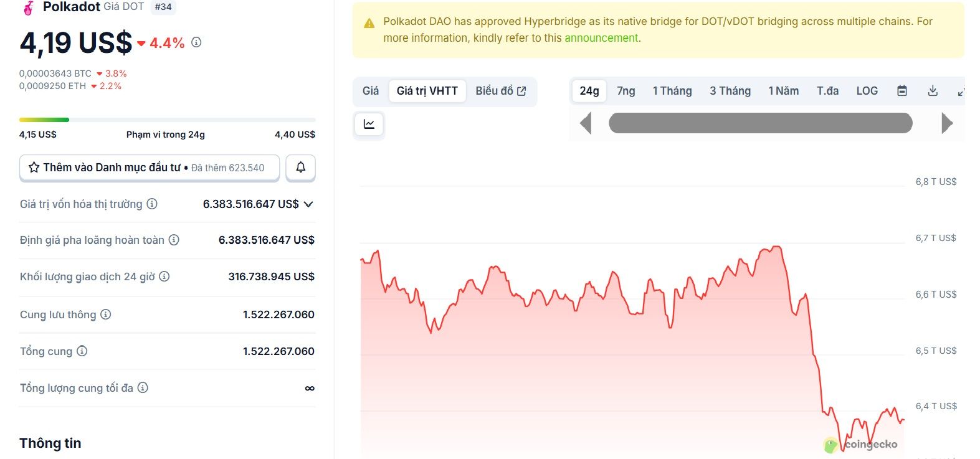Click the star icon in Thêm vào Danh mục đầu tư
This screenshot has width=980, height=459.
34,168
